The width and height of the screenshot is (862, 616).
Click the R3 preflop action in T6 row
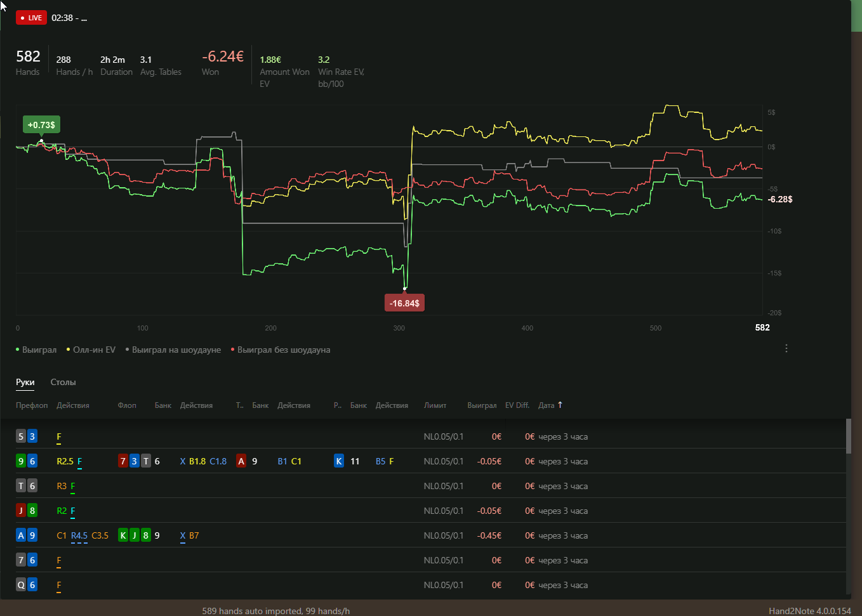[x=62, y=486]
